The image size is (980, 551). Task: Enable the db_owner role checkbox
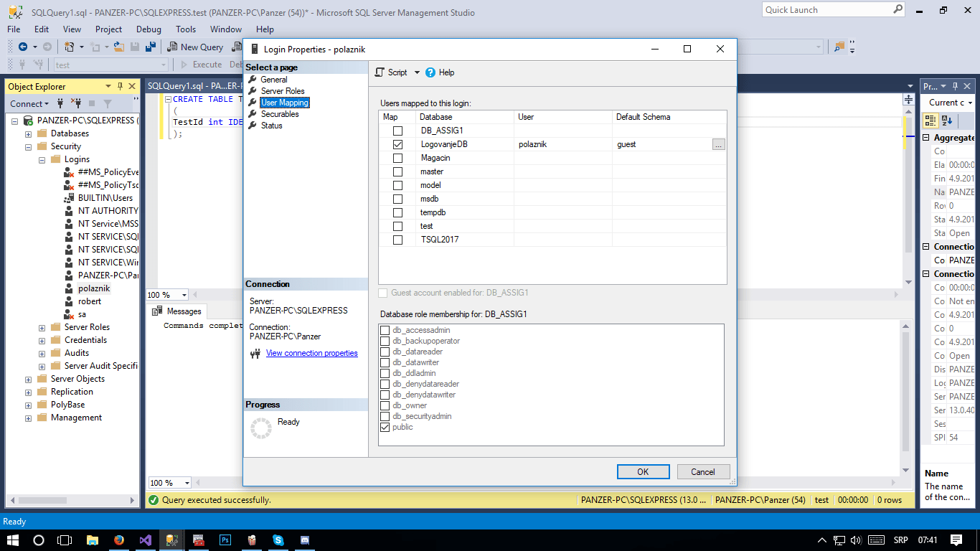click(385, 405)
